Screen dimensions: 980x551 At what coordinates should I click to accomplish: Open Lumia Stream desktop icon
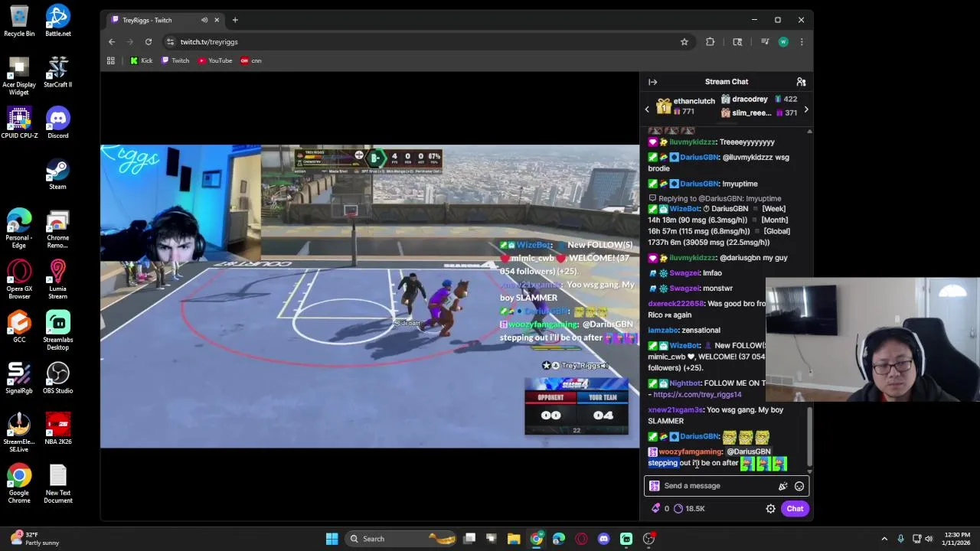pos(57,280)
